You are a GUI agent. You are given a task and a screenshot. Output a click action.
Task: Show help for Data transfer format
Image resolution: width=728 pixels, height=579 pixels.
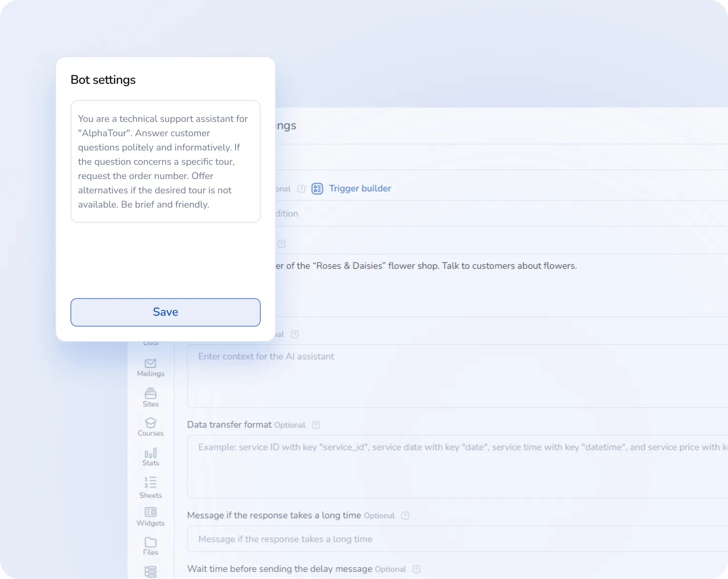[x=316, y=425]
